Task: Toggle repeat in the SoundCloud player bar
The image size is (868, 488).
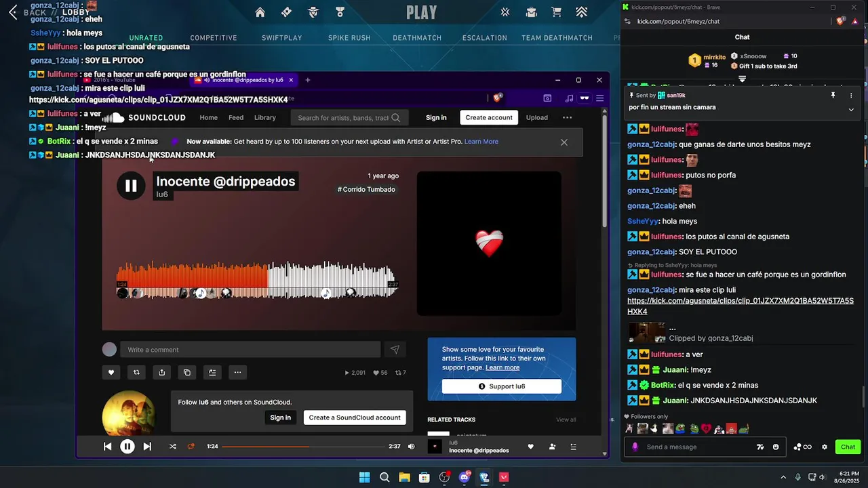Action: (191, 447)
